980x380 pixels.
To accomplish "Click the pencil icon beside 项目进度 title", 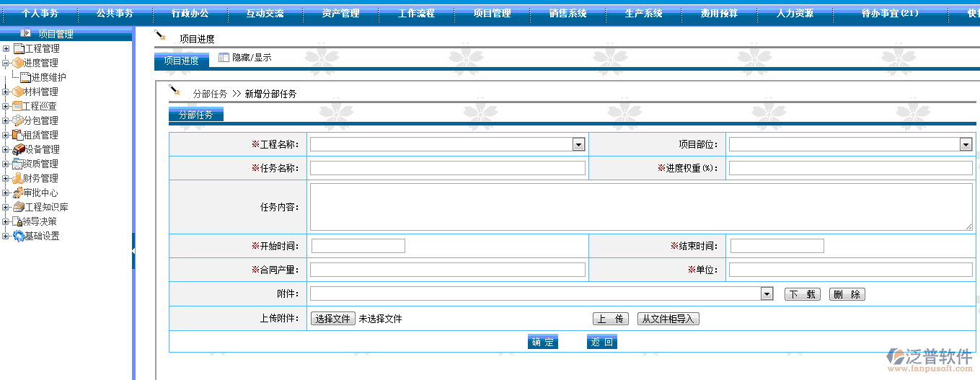I will (160, 35).
